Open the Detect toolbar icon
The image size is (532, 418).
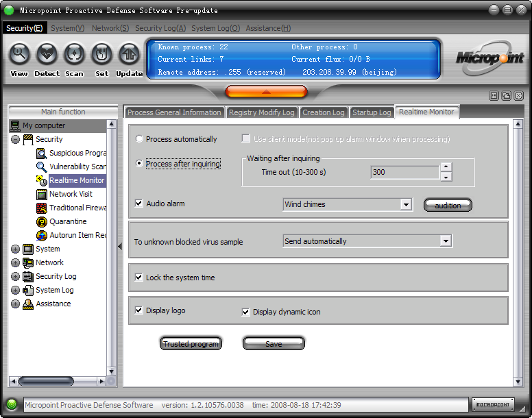(47, 54)
